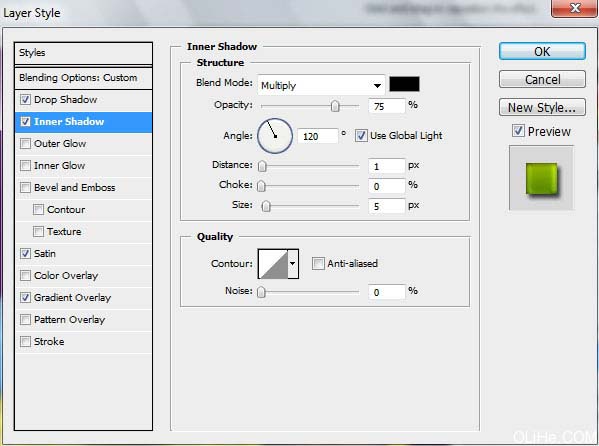Expand the contour picker dropdown arrow

(x=293, y=264)
